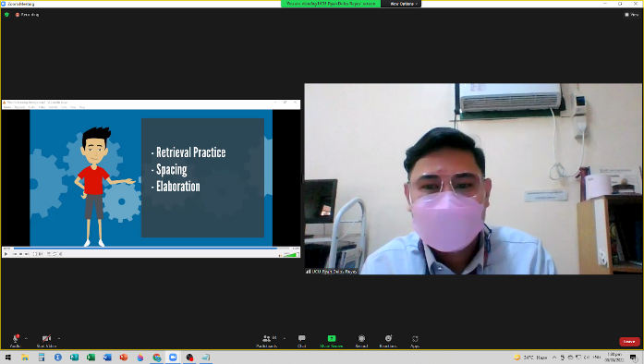
Task: Click VLC previous track button
Action: (15, 254)
